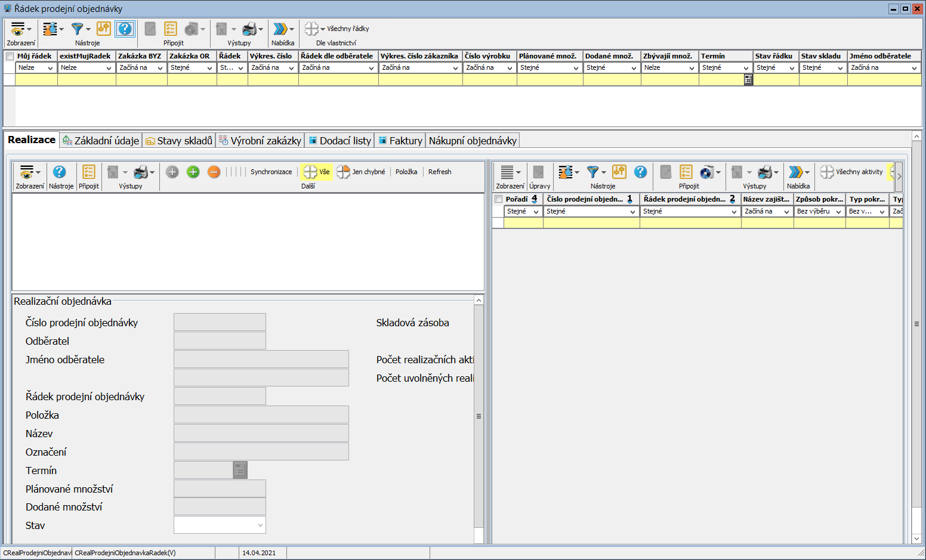Open the calendar picker next to Termín field
The width and height of the screenshot is (926, 560).
tap(240, 471)
